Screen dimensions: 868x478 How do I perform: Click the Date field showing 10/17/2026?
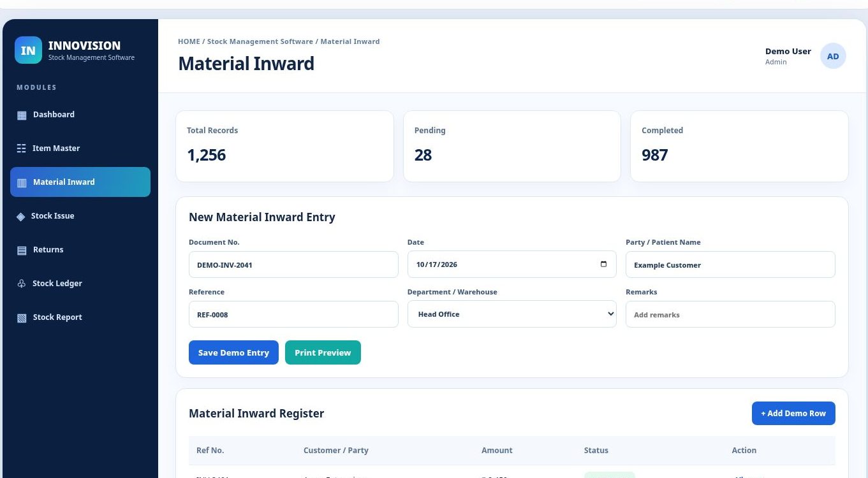(512, 264)
